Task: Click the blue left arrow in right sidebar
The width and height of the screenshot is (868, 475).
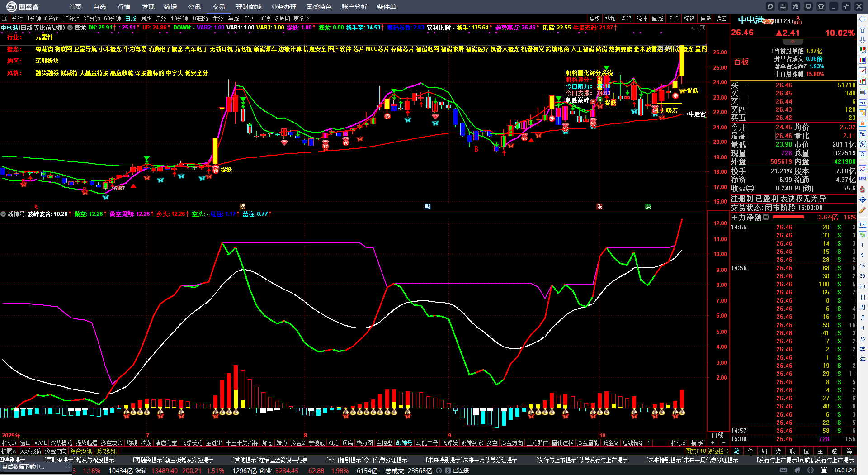Action: click(x=863, y=19)
